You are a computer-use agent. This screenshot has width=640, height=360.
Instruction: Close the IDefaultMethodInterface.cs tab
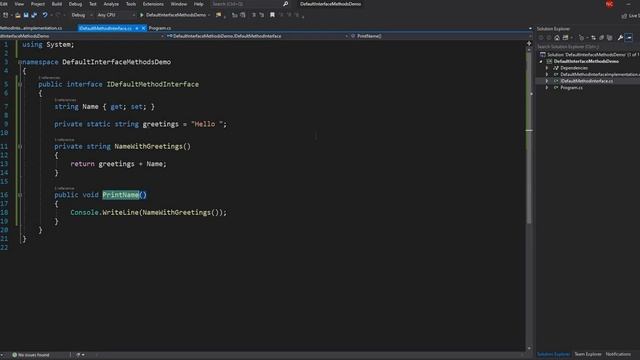[x=143, y=28]
